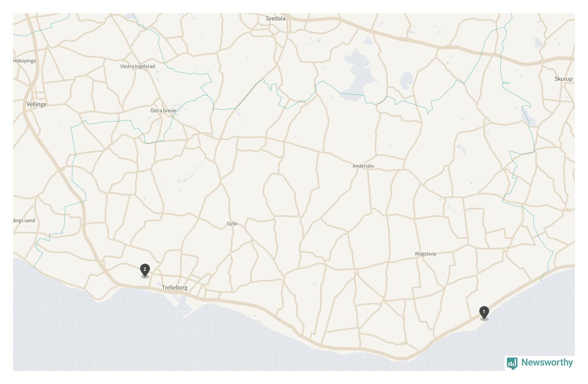Open the Newsworthy brand text link
This screenshot has width=588, height=384.
coord(547,362)
